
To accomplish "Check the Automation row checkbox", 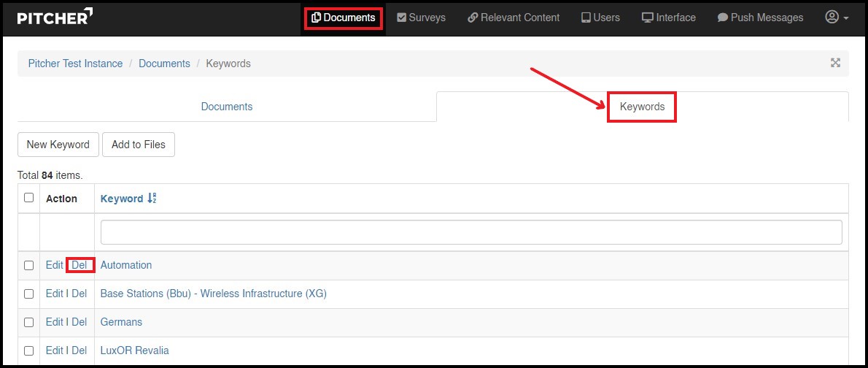I will tap(28, 265).
